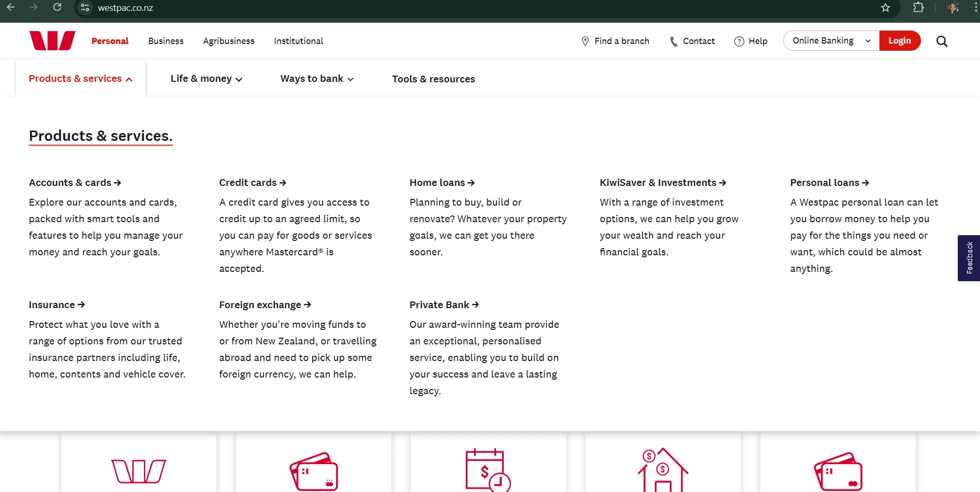Click the text "Planning to buy, build or"

[x=465, y=202]
